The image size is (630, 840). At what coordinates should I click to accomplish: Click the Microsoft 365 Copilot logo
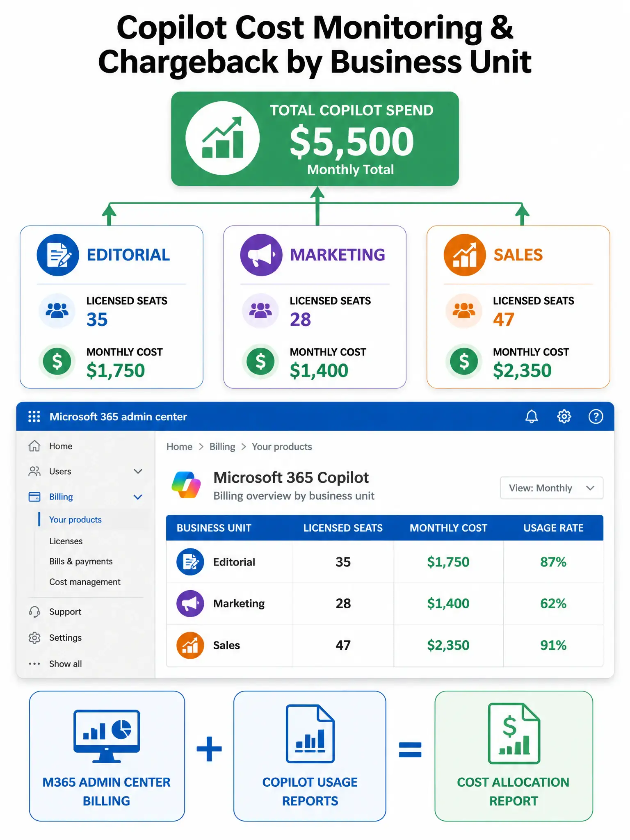[186, 485]
